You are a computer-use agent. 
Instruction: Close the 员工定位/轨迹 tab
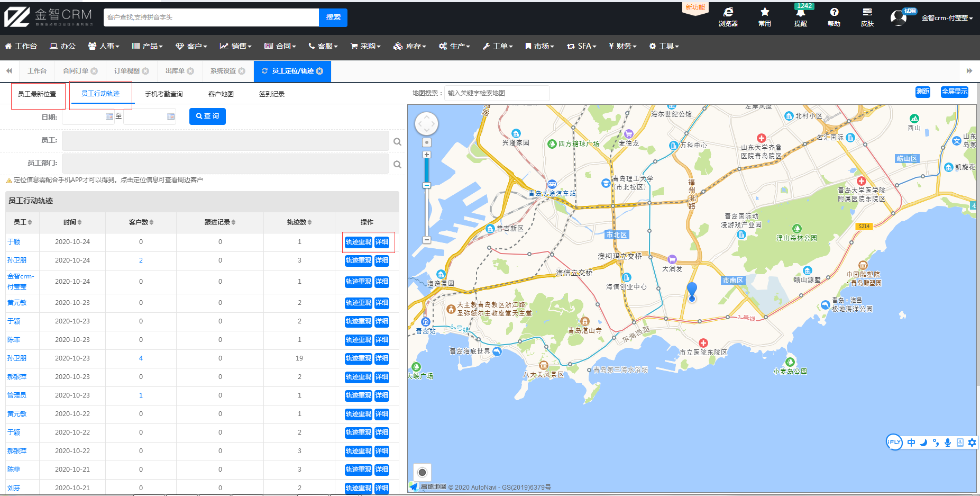(x=319, y=71)
